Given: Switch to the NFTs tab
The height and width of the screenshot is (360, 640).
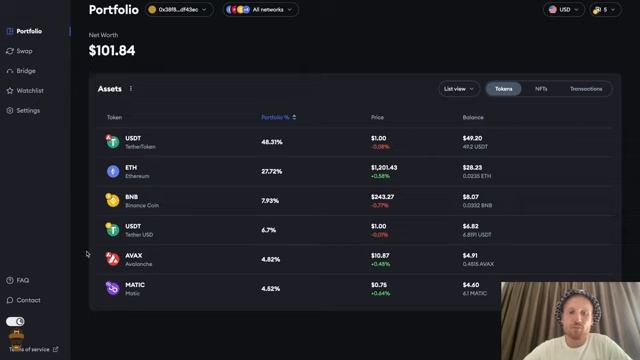Looking at the screenshot, I should click(x=541, y=89).
